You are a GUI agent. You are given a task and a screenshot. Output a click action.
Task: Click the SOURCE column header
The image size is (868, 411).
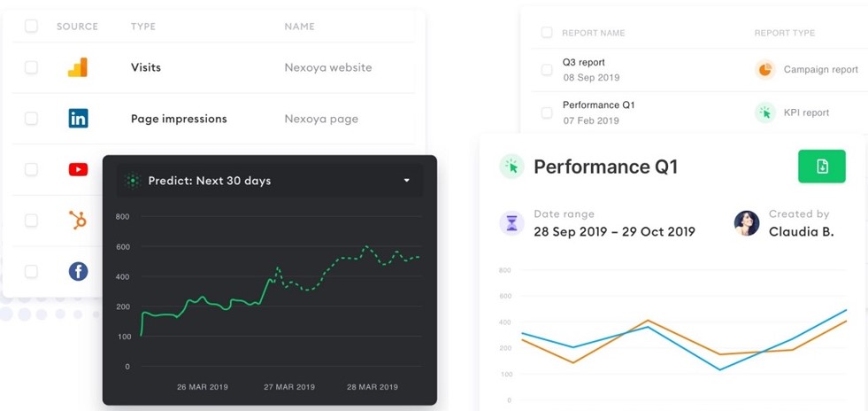[x=76, y=27]
